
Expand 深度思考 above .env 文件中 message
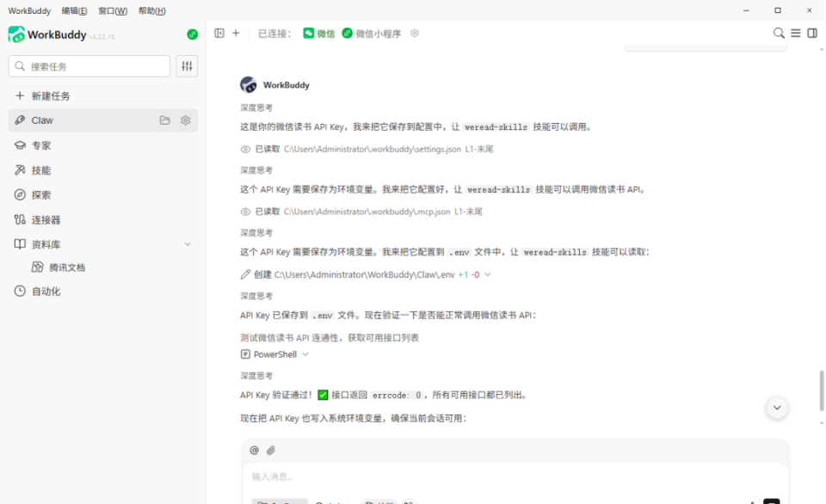256,233
